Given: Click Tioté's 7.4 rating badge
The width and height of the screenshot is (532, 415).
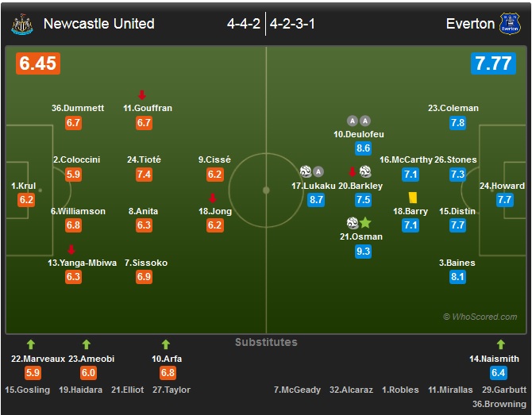Looking at the screenshot, I should (144, 175).
